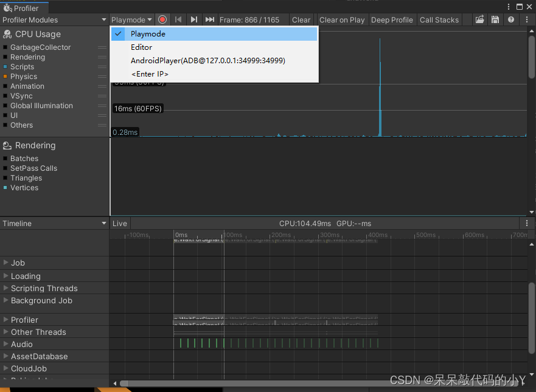Screen dimensions: 536x392
Task: Open the toolbar kebab options menu
Action: [526, 19]
